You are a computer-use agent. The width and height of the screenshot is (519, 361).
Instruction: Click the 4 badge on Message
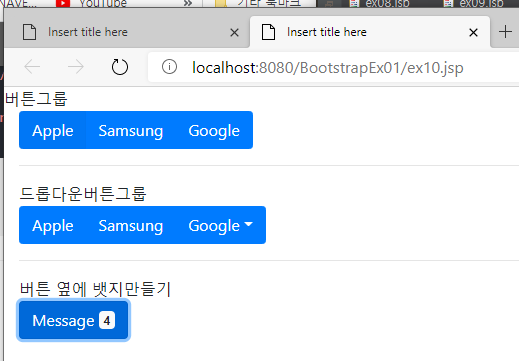[107, 320]
